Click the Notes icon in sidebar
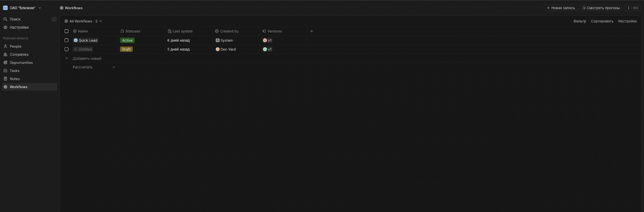 coord(5,79)
